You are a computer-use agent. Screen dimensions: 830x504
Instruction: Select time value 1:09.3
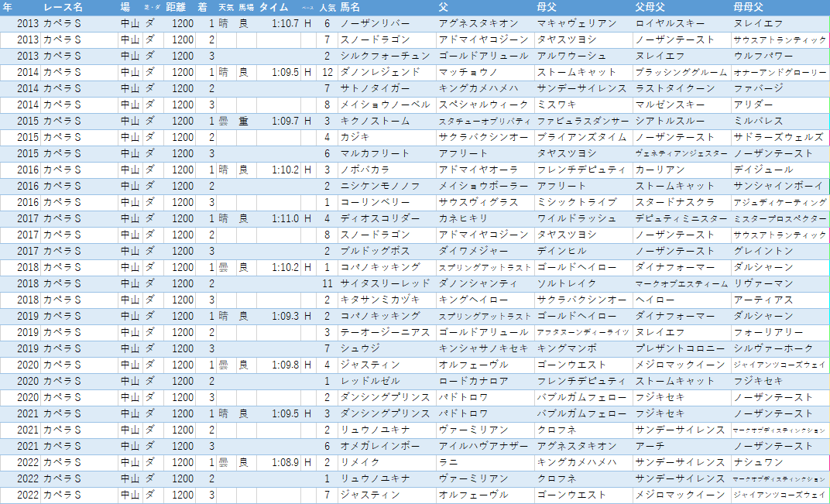285,316
